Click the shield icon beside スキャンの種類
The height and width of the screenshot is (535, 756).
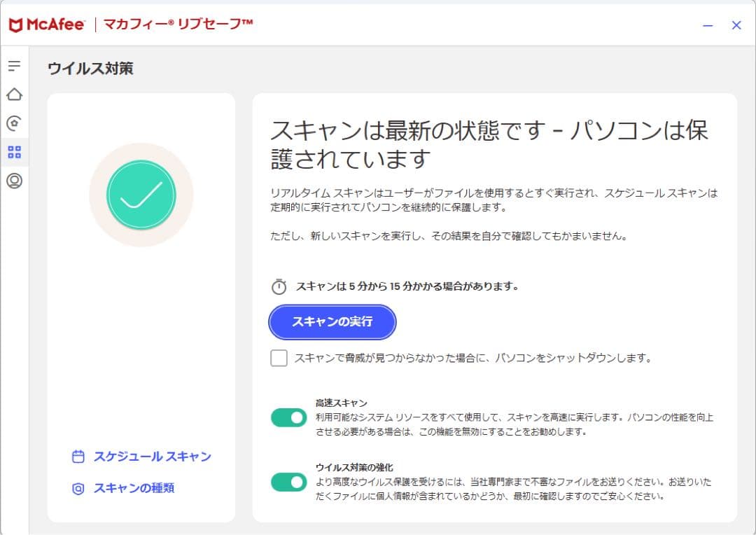[77, 488]
